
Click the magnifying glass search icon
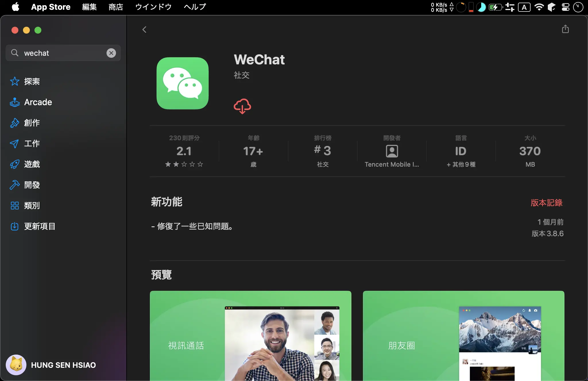[15, 53]
